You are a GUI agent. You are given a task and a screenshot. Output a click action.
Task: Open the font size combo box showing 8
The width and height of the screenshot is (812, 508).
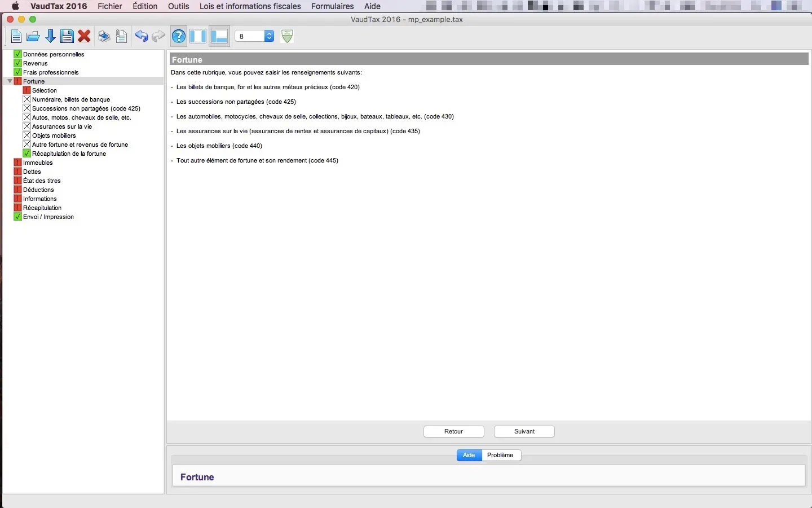pos(254,36)
